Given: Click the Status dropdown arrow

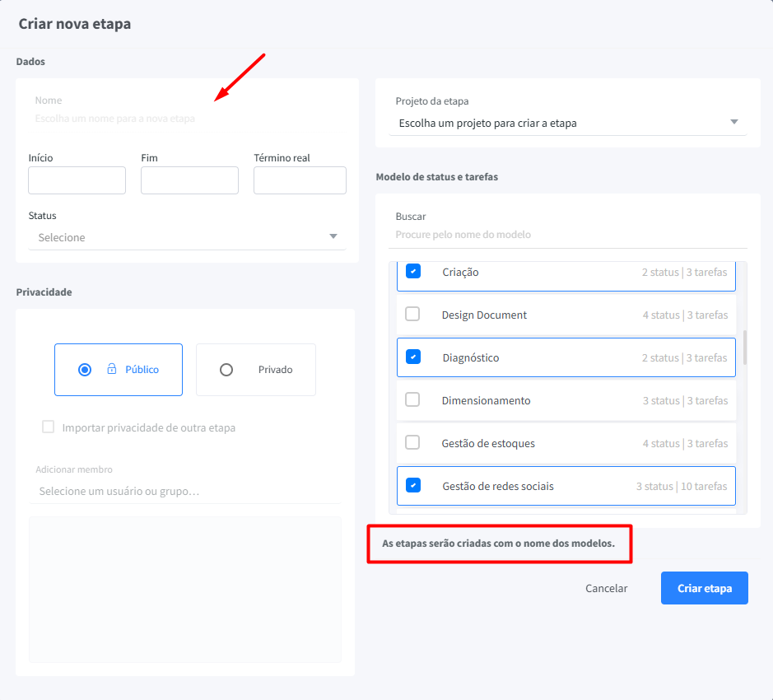Looking at the screenshot, I should click(x=333, y=236).
